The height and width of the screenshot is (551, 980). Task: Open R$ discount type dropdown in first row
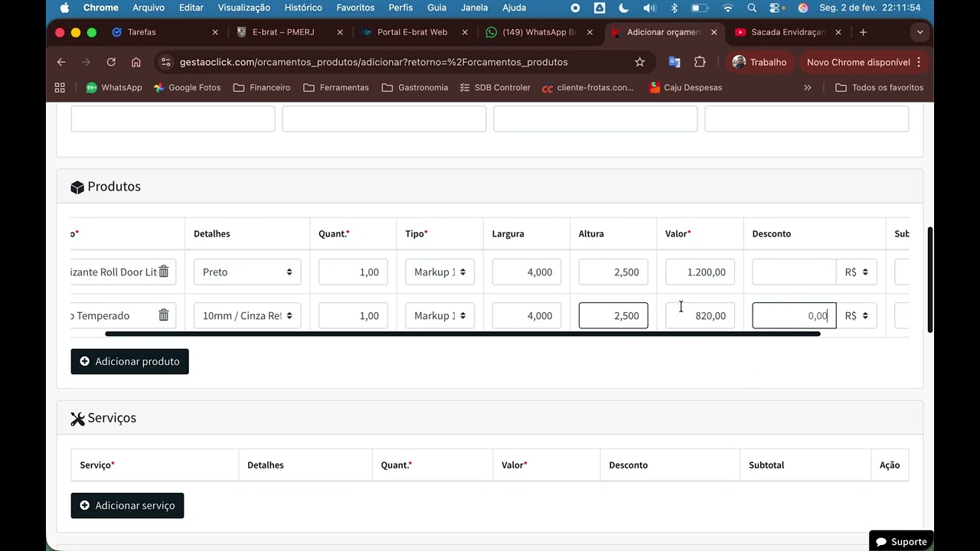[x=857, y=272]
